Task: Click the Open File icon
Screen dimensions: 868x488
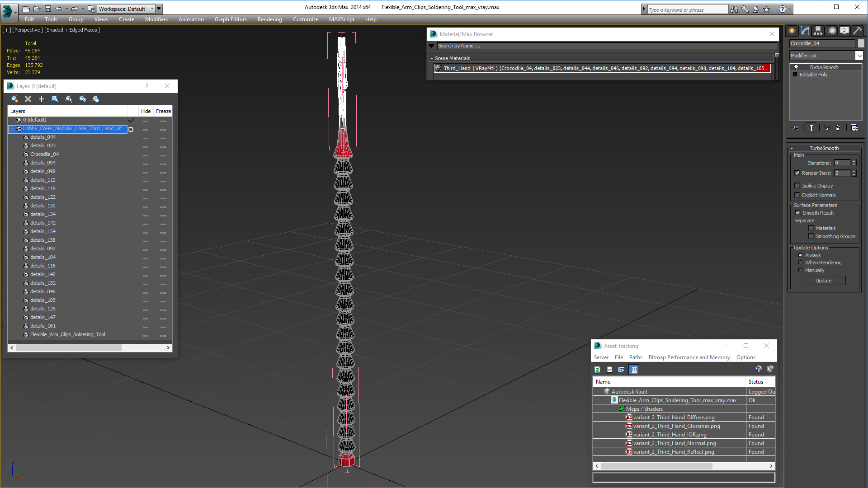Action: click(x=37, y=9)
